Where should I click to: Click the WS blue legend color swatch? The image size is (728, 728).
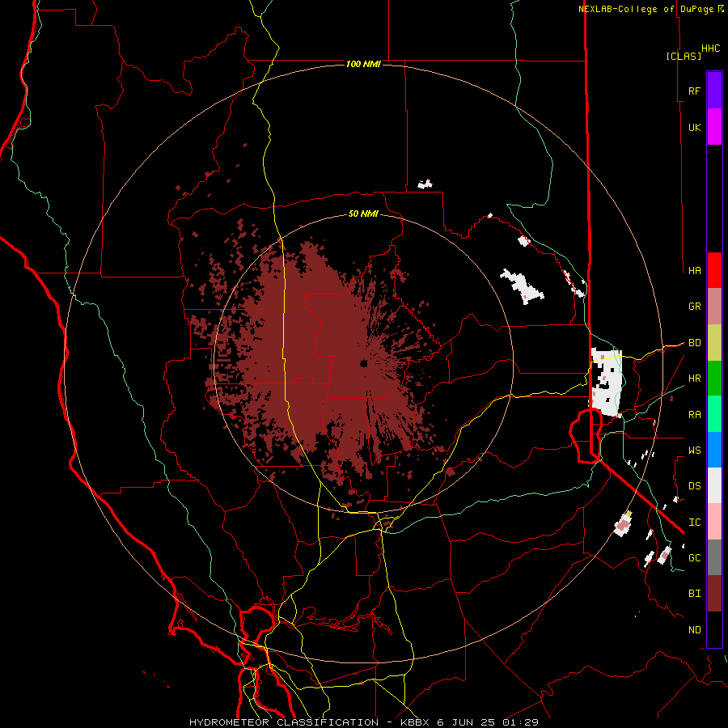(x=714, y=450)
